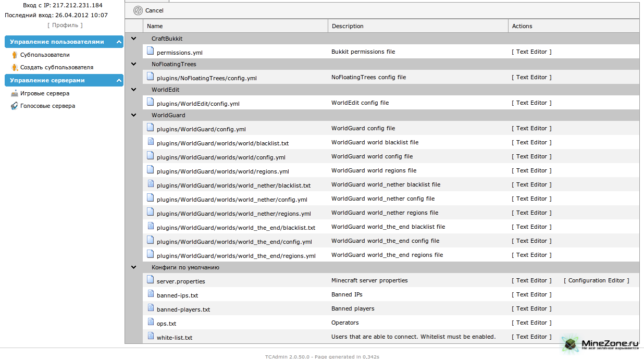Collapse the Управление пользователями panel

pyautogui.click(x=119, y=42)
